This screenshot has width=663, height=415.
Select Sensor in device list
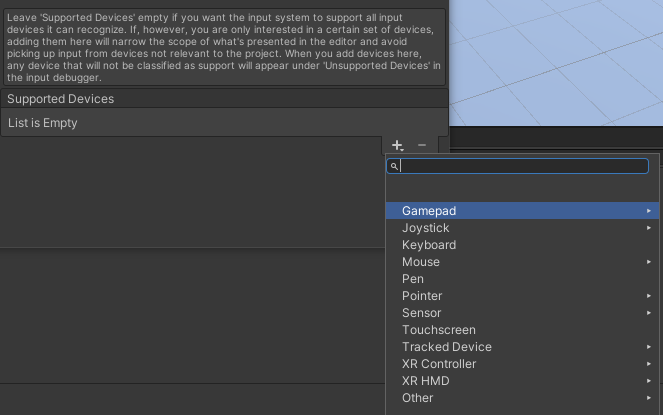click(523, 313)
